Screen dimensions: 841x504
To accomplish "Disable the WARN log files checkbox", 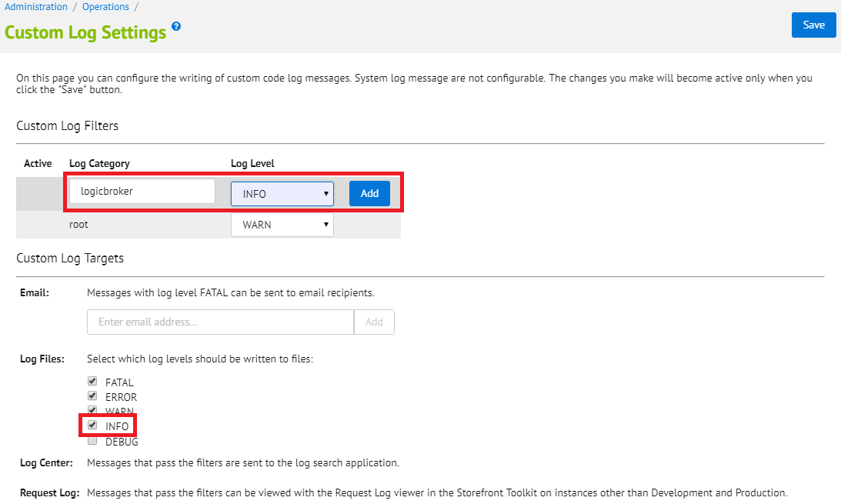I will pyautogui.click(x=92, y=411).
